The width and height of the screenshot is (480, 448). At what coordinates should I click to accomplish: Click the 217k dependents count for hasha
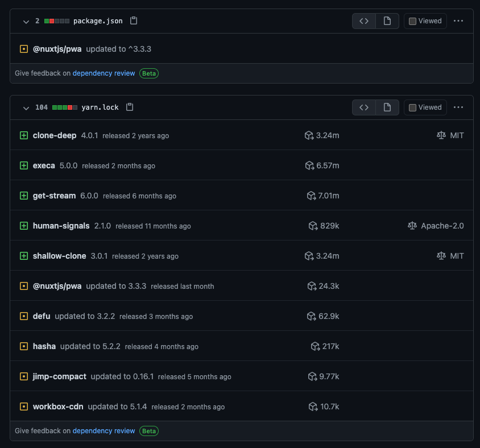pyautogui.click(x=330, y=346)
